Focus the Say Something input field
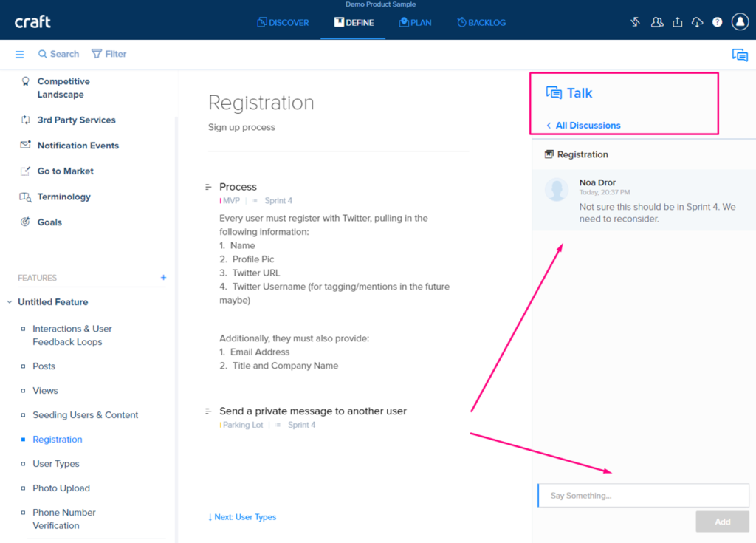 tap(644, 496)
